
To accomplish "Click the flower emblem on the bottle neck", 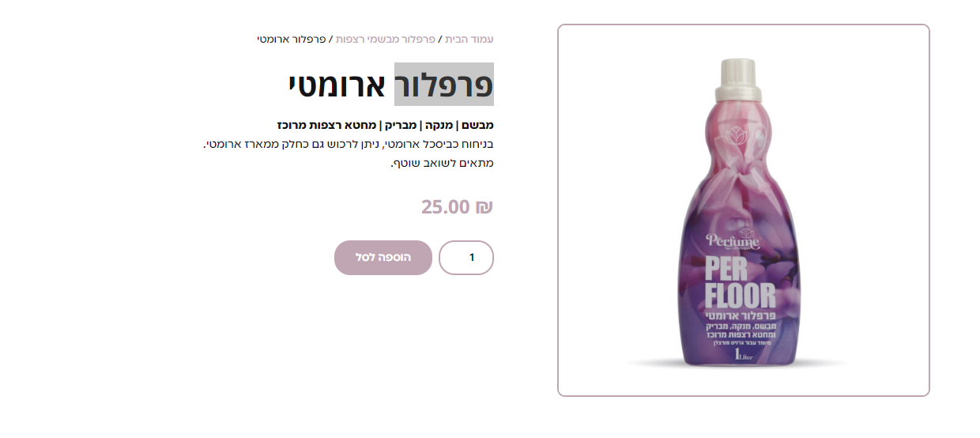I will tap(736, 134).
